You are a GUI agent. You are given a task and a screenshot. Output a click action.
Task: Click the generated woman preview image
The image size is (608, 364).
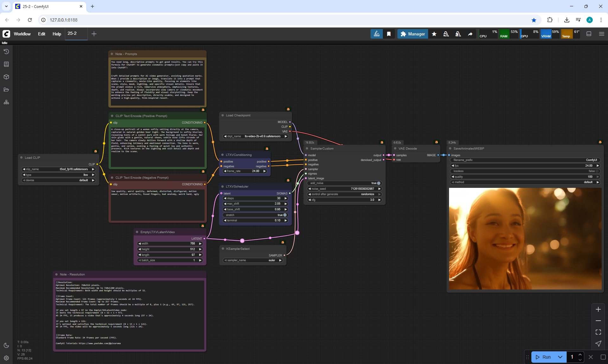[525, 239]
